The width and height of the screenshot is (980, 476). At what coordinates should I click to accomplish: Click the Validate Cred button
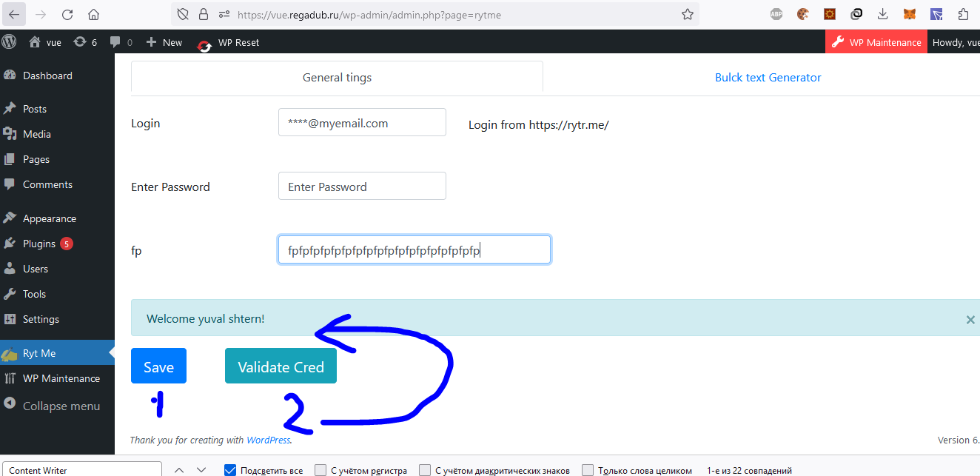pyautogui.click(x=281, y=366)
